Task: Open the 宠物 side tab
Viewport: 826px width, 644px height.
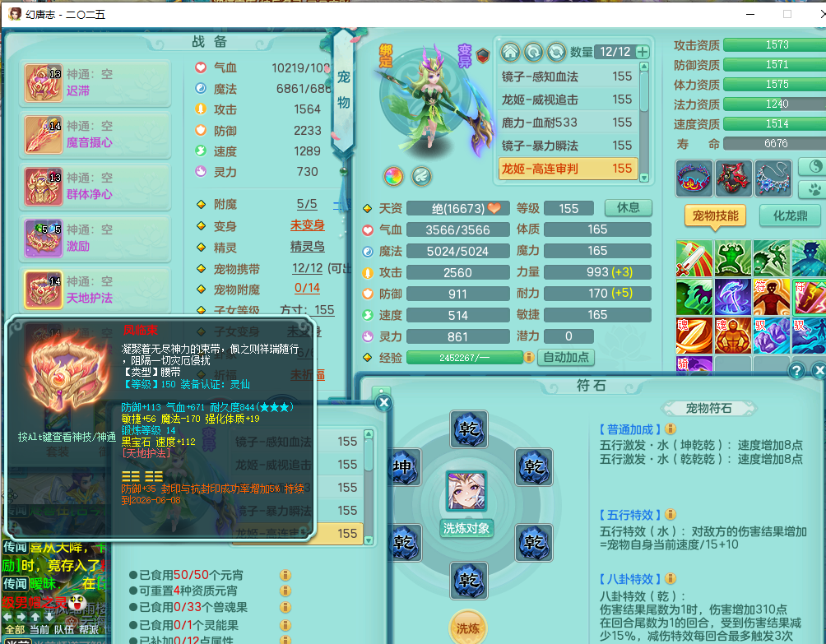Action: coord(343,90)
